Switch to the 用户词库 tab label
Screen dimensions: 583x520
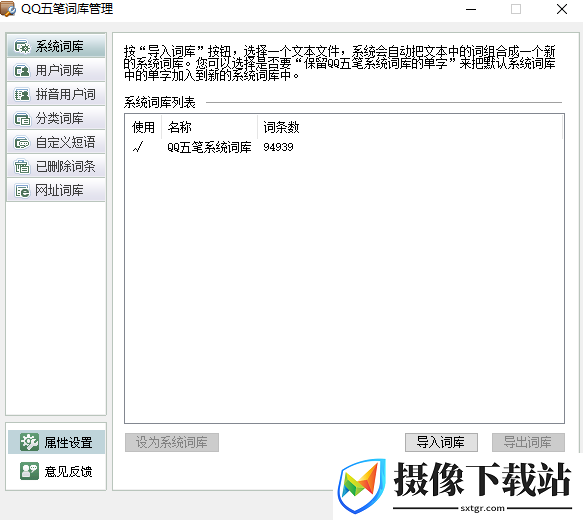pos(59,71)
